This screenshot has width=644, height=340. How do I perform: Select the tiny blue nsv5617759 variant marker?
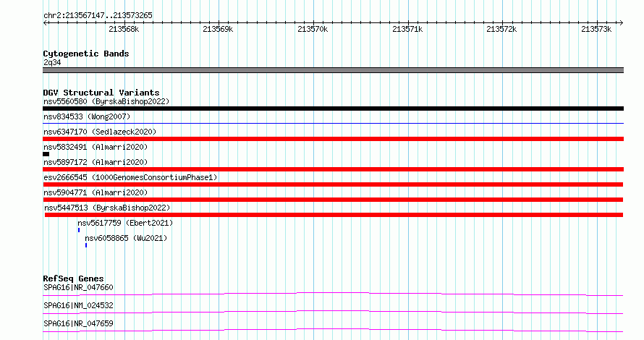click(x=79, y=230)
